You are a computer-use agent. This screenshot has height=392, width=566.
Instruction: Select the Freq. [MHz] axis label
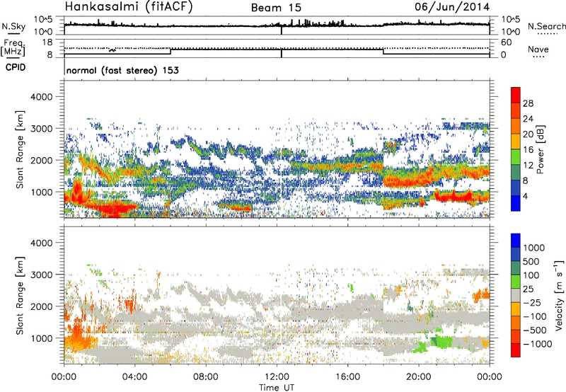tap(13, 48)
